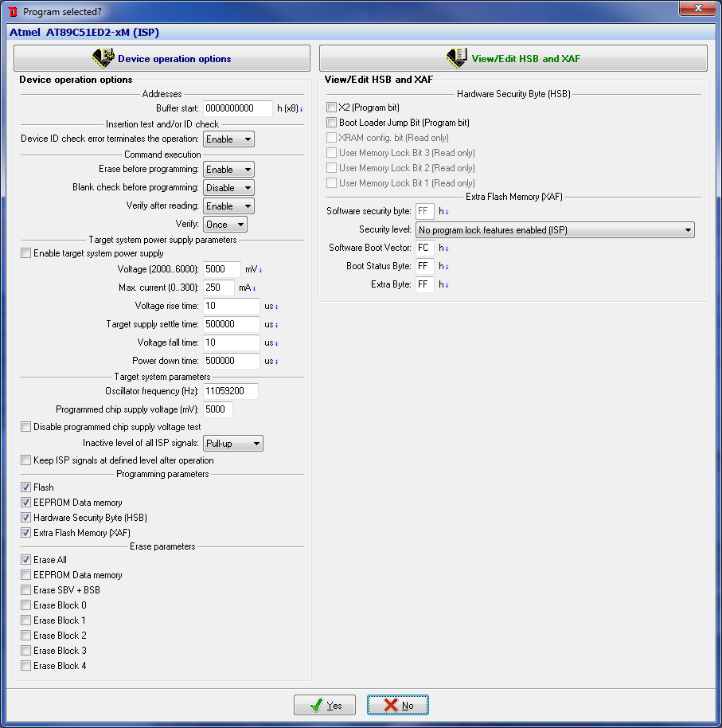Open the Device operation options tab
The width and height of the screenshot is (722, 728).
click(x=162, y=58)
